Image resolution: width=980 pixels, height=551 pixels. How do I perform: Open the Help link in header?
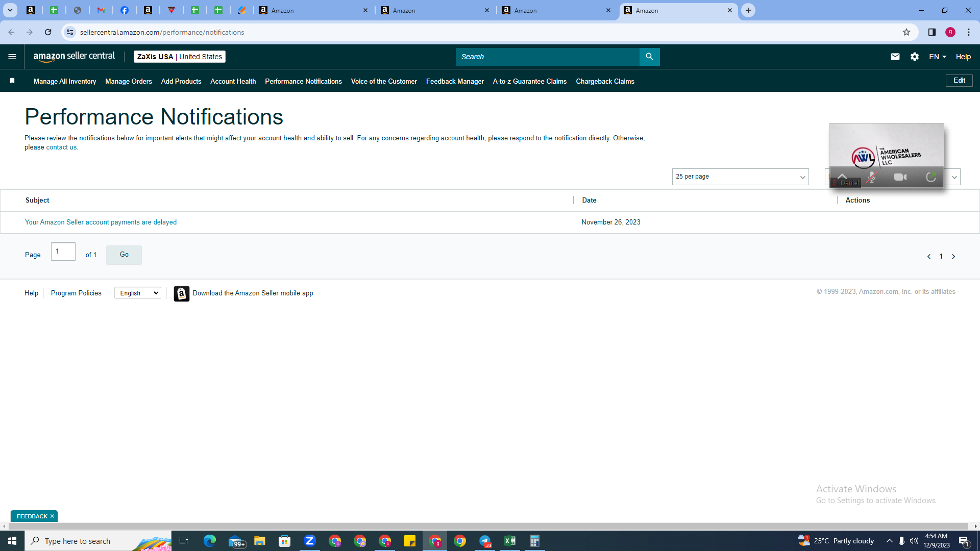(x=963, y=57)
